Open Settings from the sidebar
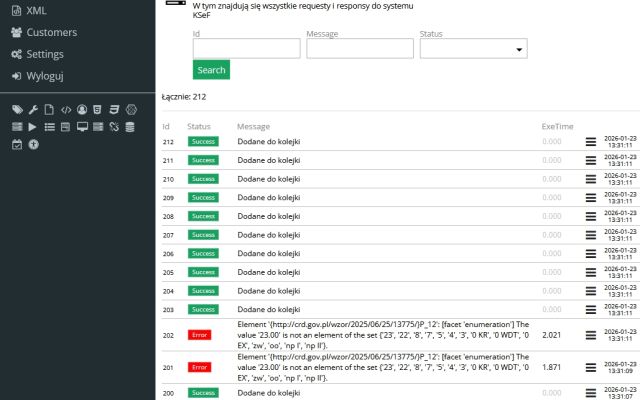Image resolution: width=640 pixels, height=400 pixels. click(x=44, y=54)
